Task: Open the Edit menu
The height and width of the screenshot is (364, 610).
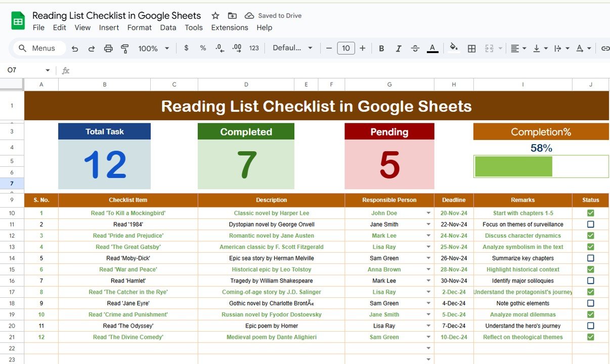Action: [60, 28]
